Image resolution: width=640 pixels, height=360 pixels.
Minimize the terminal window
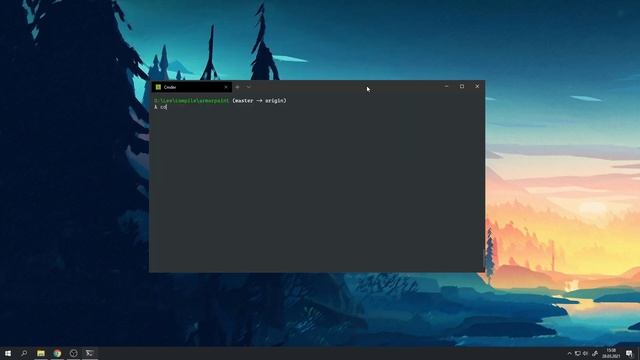[446, 87]
